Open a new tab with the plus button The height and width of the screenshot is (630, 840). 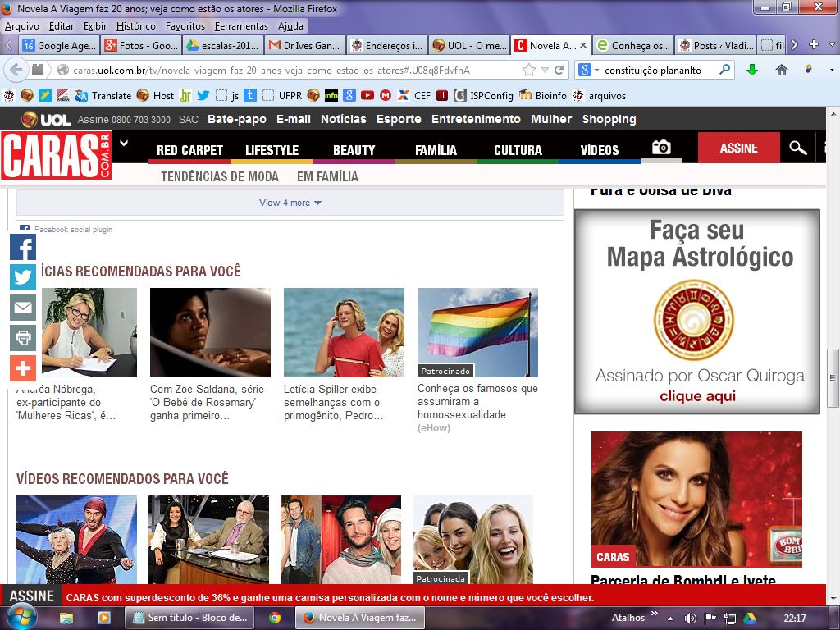click(813, 45)
